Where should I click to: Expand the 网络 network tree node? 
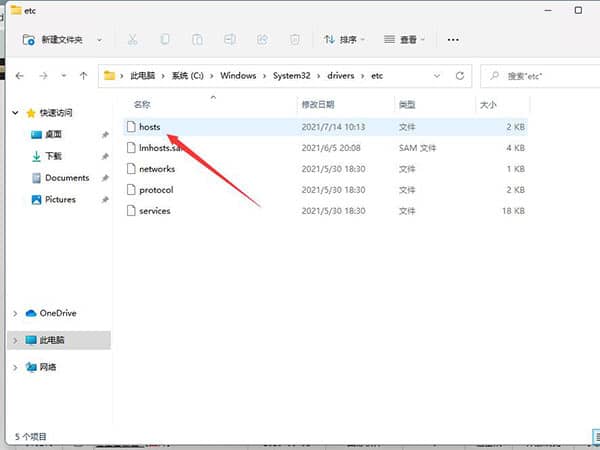[14, 367]
